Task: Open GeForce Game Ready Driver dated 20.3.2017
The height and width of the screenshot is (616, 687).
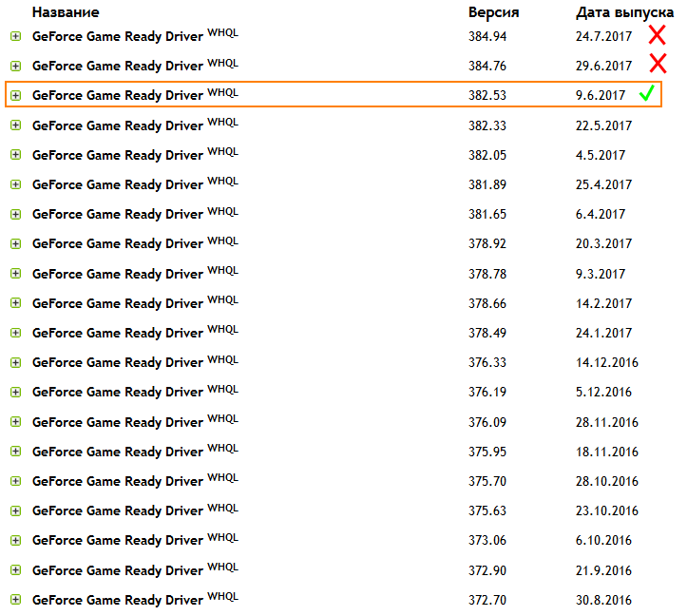Action: 135,243
